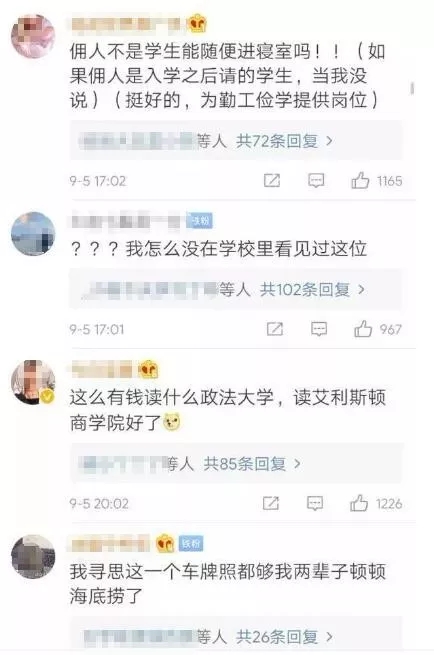
Task: Like the comment with 1165 likes
Action: pyautogui.click(x=360, y=180)
